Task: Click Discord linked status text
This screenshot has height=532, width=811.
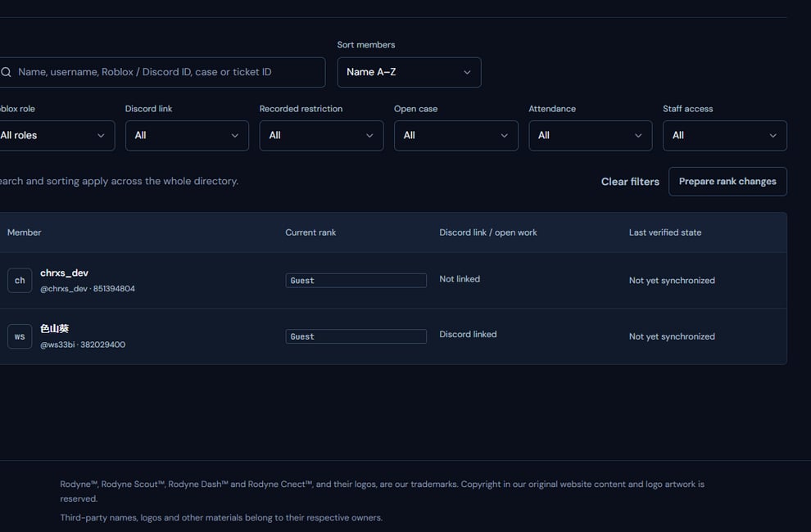Action: (x=468, y=335)
